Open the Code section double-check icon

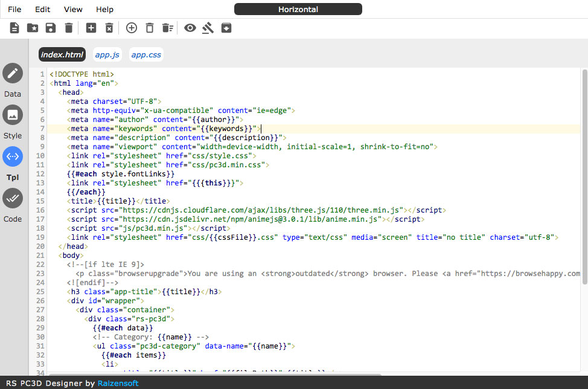tap(13, 198)
